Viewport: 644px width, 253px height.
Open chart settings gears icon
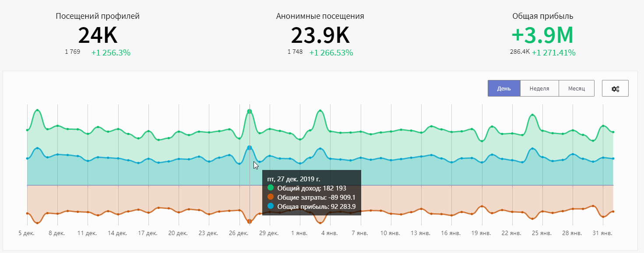pos(615,88)
